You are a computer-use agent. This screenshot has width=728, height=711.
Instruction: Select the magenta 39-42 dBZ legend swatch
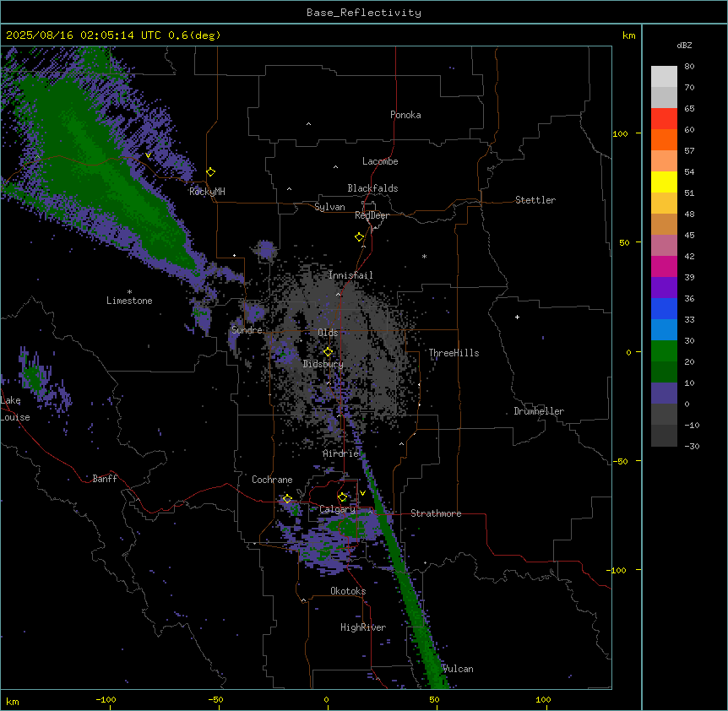[664, 266]
